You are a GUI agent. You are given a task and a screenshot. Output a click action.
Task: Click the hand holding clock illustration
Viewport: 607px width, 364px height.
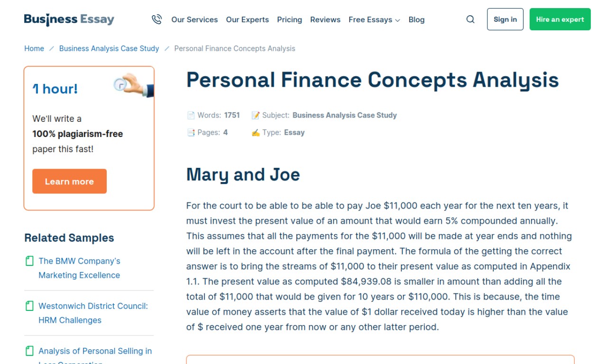(x=134, y=85)
